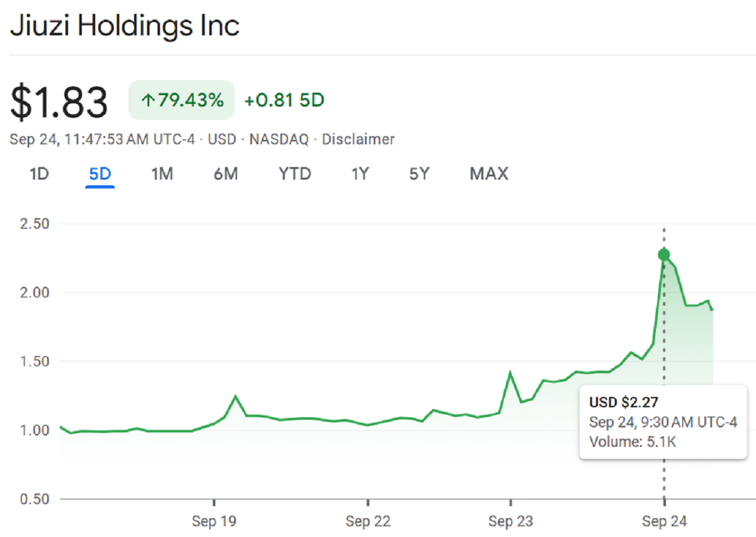The height and width of the screenshot is (537, 756).
Task: Click the Sep 19 date axis label
Action: pos(214,521)
